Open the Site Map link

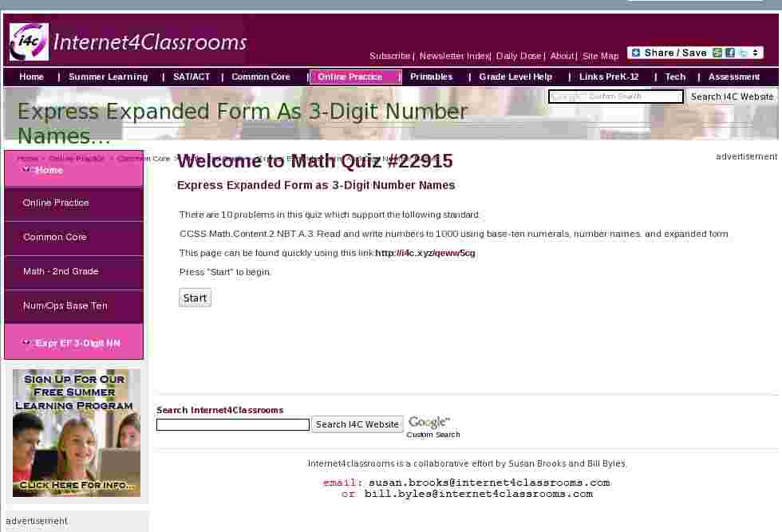(x=600, y=56)
